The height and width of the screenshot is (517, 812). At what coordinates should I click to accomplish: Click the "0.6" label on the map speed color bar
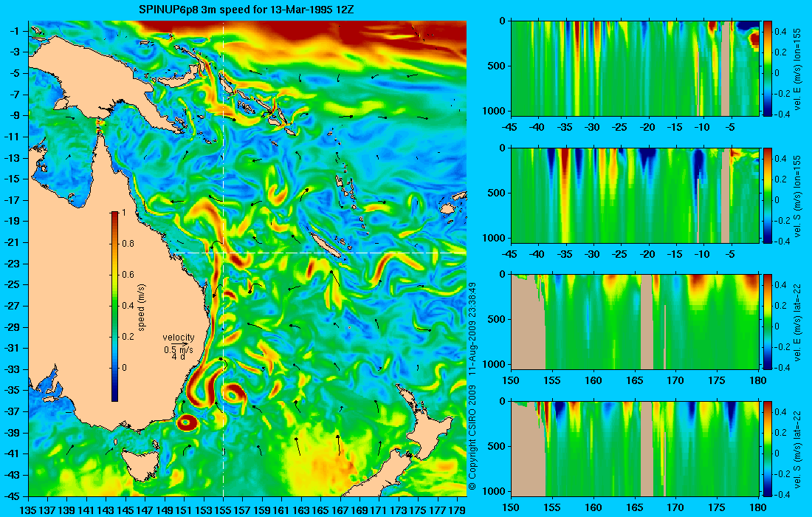click(128, 275)
